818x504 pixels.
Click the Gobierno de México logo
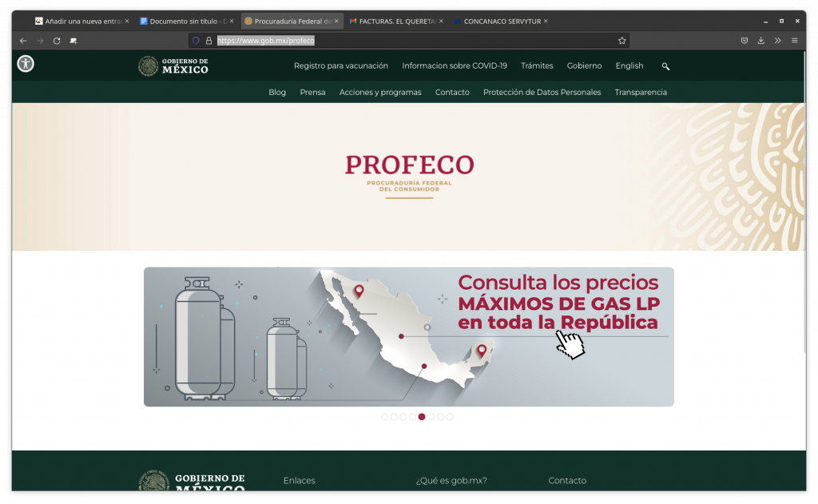(173, 66)
